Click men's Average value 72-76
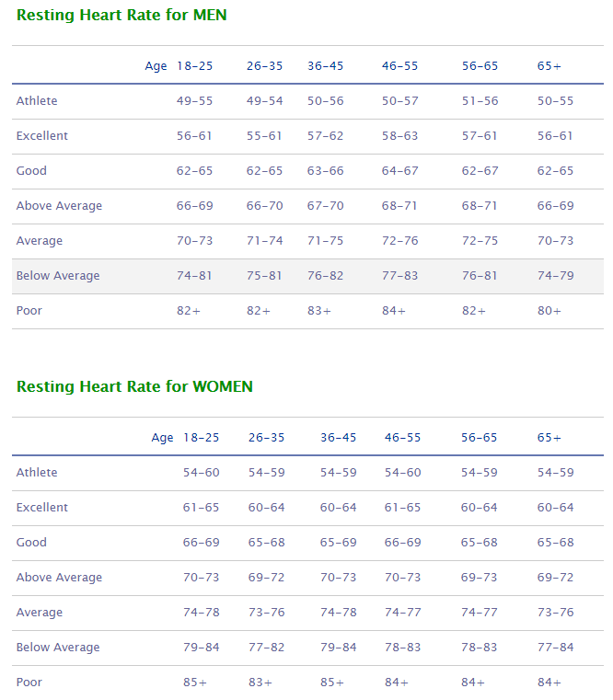The height and width of the screenshot is (700, 613). 399,241
